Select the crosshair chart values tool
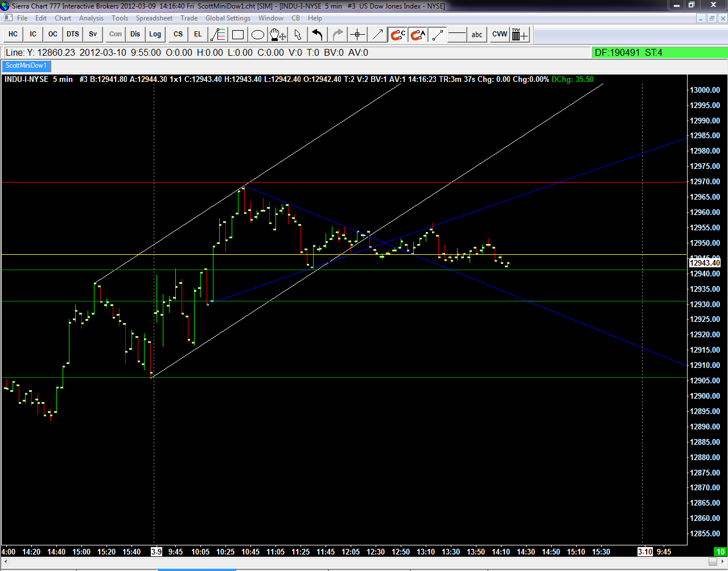Viewport: 728px width, 571px height. click(357, 34)
